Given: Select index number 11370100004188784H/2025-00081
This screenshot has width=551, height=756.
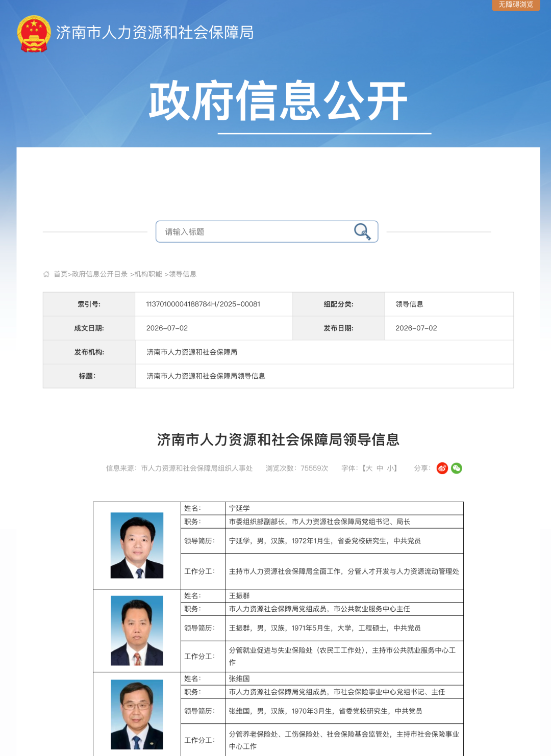Looking at the screenshot, I should tap(203, 304).
